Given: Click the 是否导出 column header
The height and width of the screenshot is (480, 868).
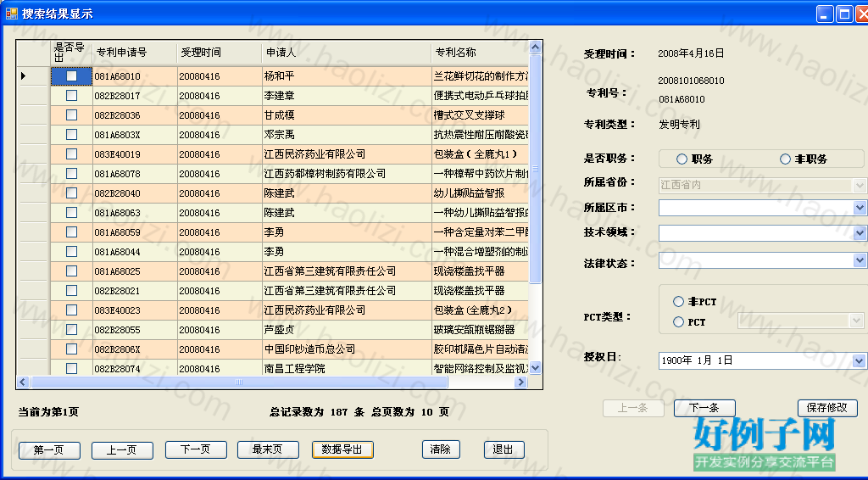Looking at the screenshot, I should [71, 53].
